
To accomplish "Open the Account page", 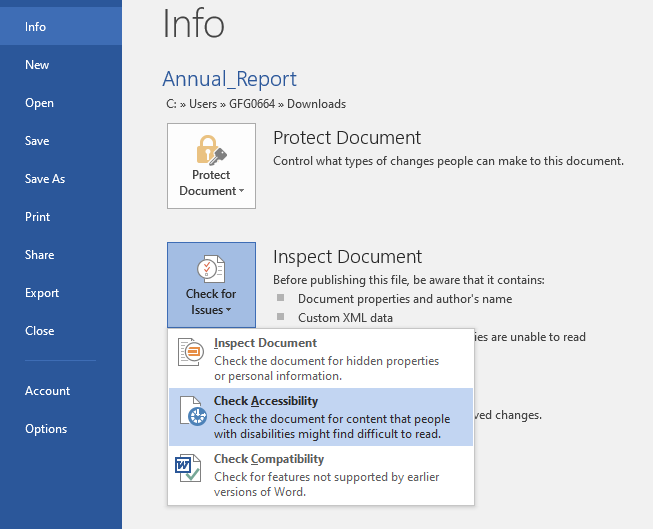I will click(x=61, y=390).
